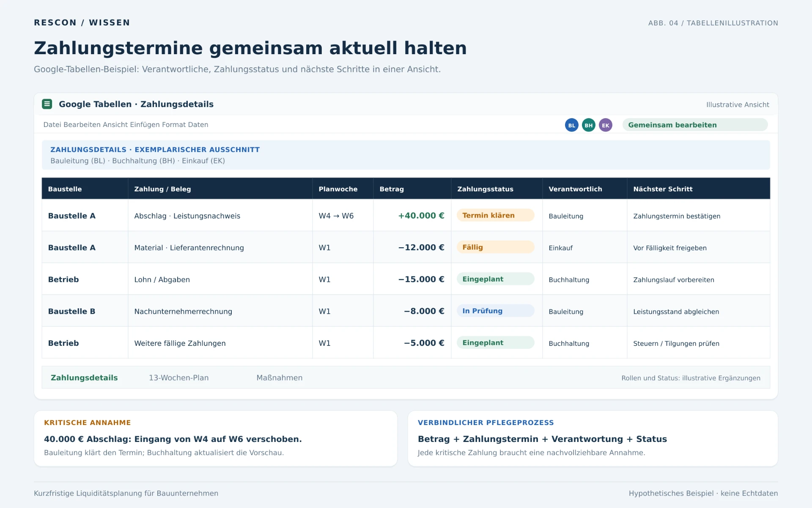Click the Baustelle B row label

pyautogui.click(x=72, y=311)
